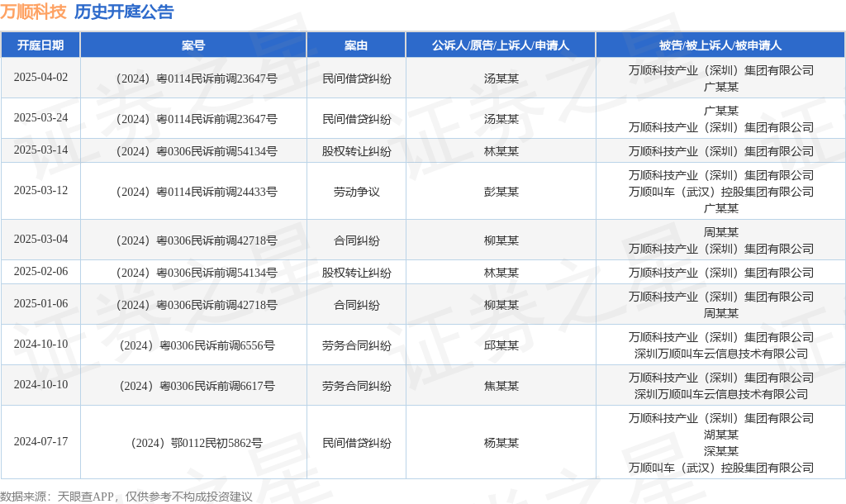Click defendant 广某某 in the 2025-03-24 row

pyautogui.click(x=720, y=111)
